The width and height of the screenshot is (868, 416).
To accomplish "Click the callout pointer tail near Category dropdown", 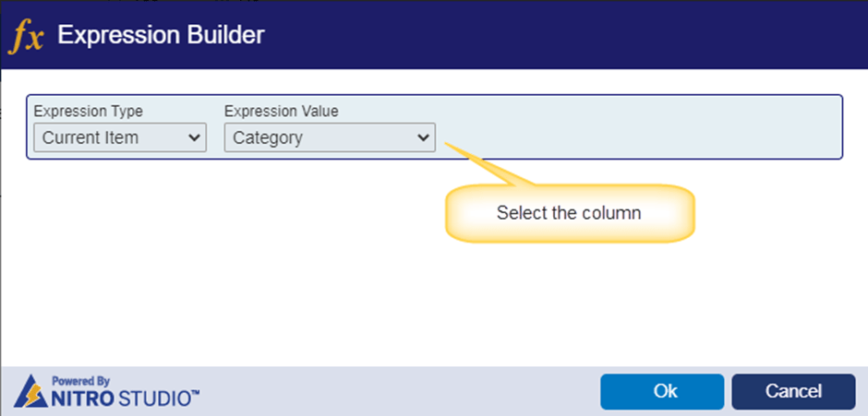I will click(x=488, y=164).
